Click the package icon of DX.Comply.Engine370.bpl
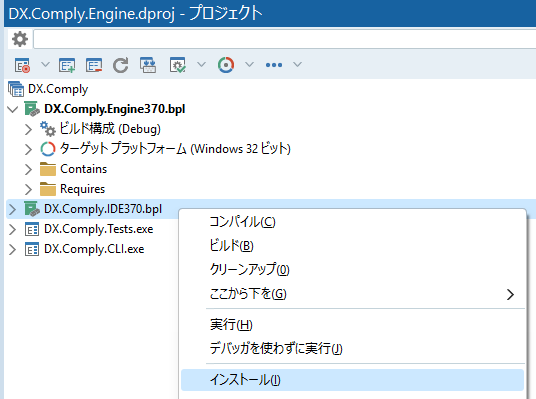 32,109
